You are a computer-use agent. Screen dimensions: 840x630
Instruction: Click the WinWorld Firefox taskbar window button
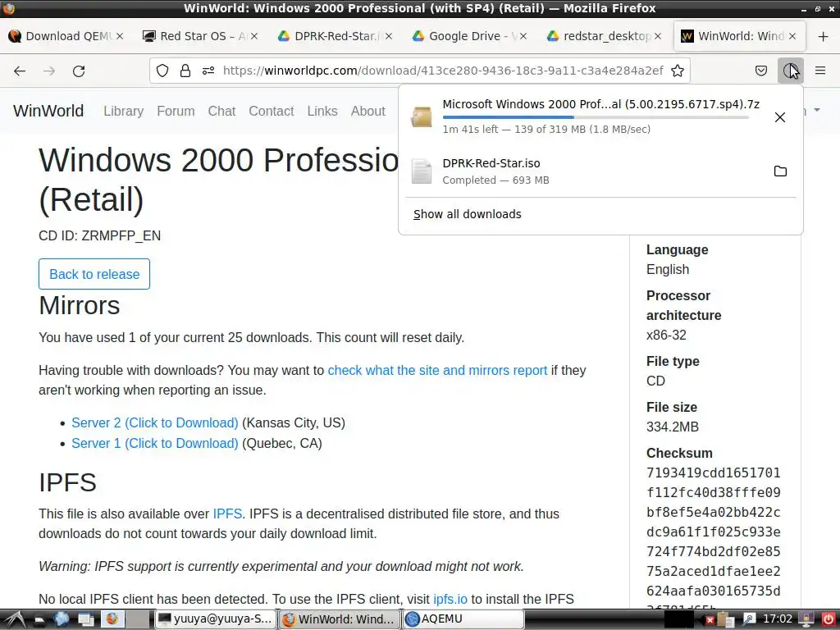pos(340,619)
